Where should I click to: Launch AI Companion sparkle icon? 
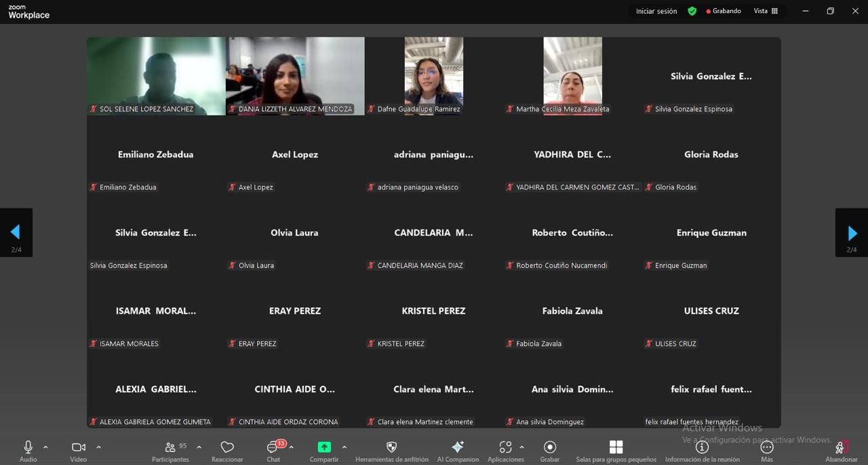pos(458,447)
